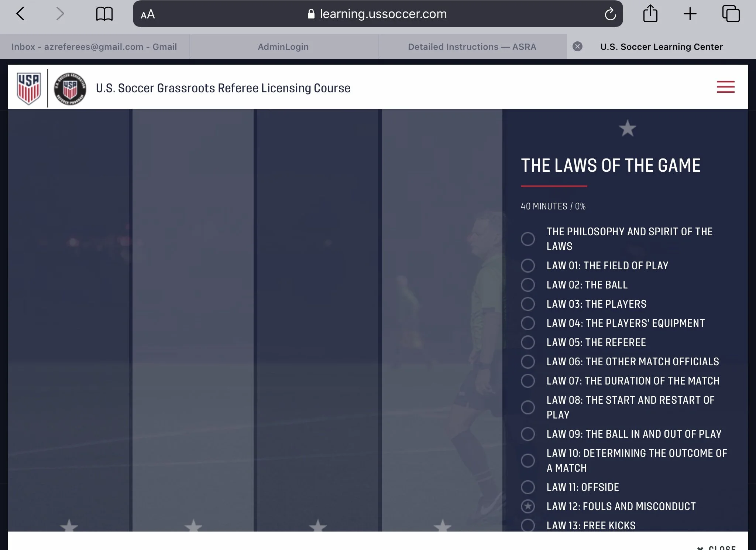Select the circle next to Philosophy and Spirit

(x=528, y=239)
